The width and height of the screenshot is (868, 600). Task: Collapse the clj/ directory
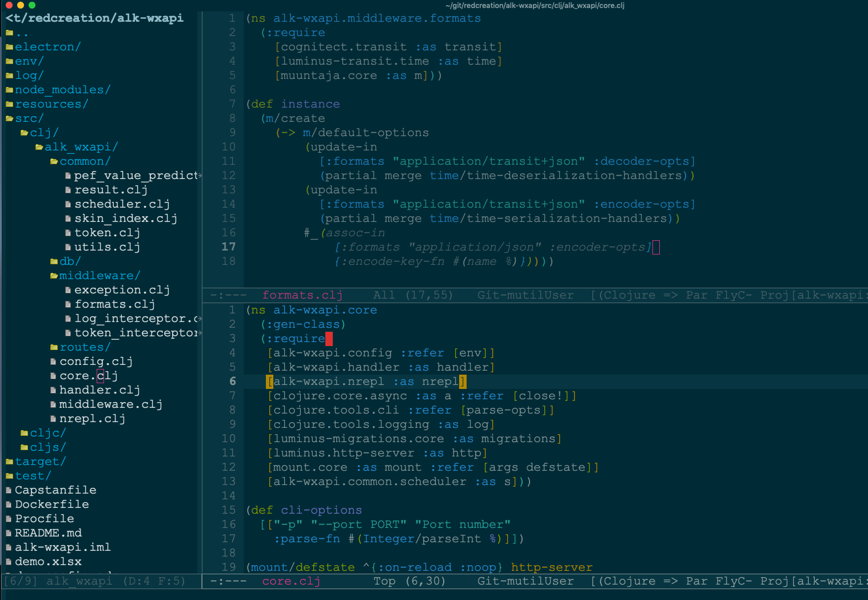point(44,133)
